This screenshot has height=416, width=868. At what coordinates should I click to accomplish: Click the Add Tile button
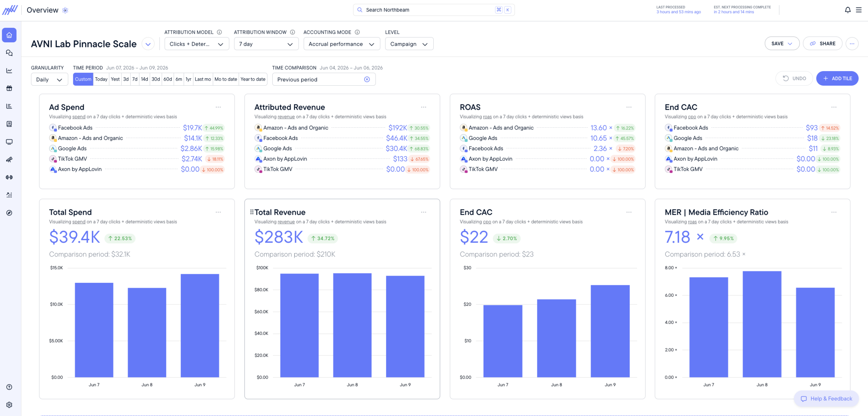coord(837,78)
